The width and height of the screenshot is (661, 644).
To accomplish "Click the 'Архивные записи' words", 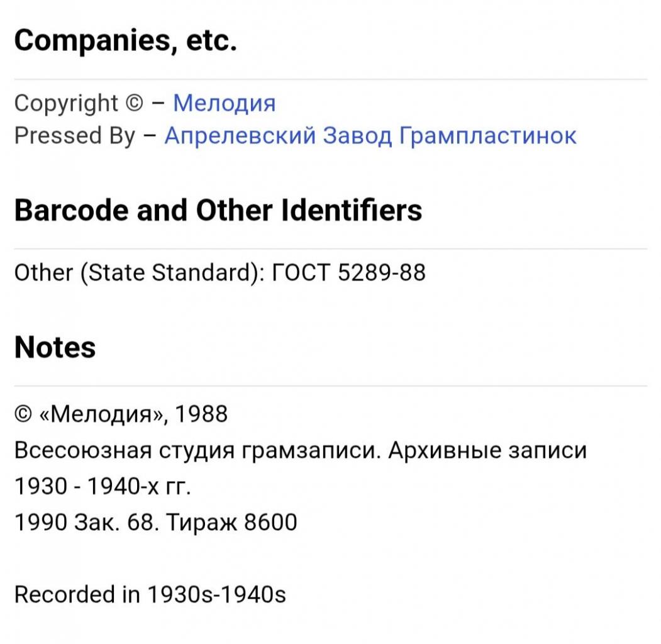I will [487, 450].
